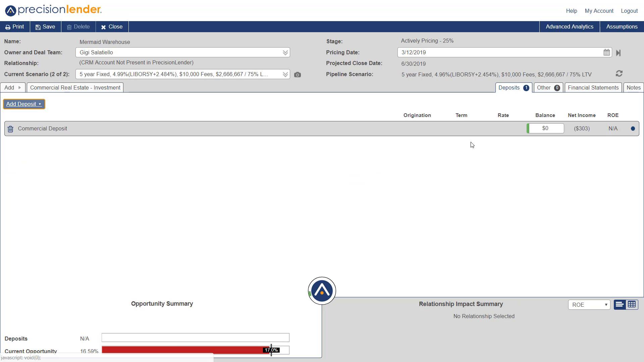
Task: Open the Current Scenario dropdown
Action: [285, 74]
